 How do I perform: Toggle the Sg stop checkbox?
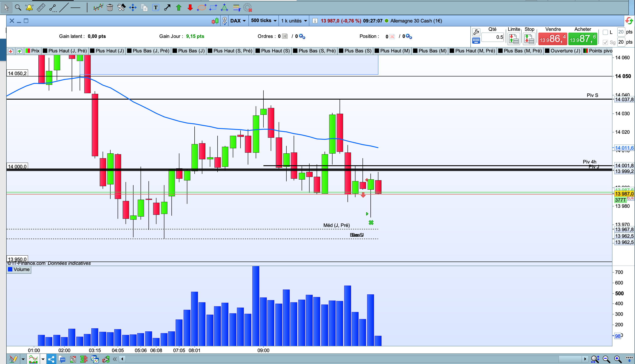605,42
